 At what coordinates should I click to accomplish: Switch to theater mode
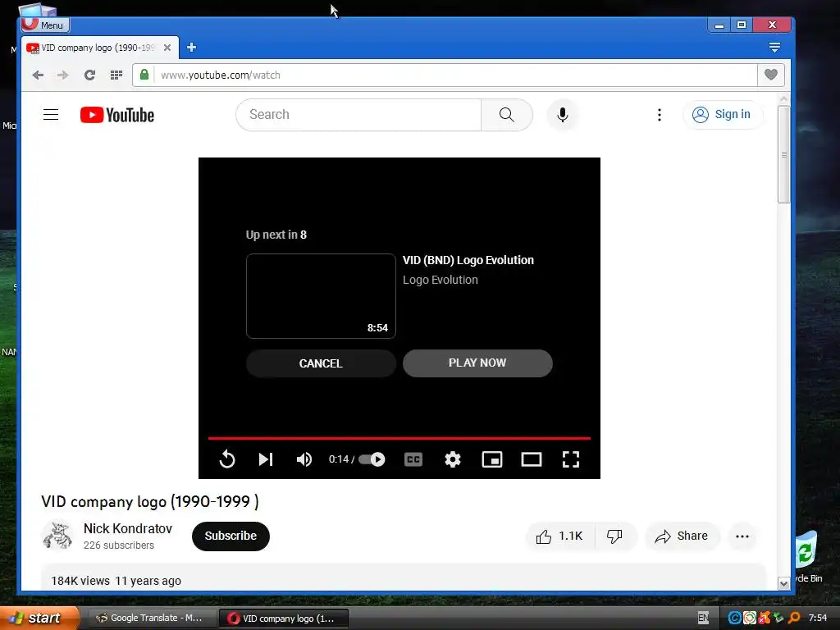click(532, 459)
